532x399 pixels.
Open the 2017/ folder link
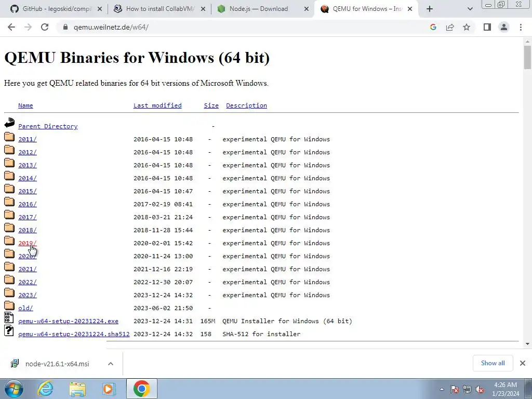click(28, 217)
